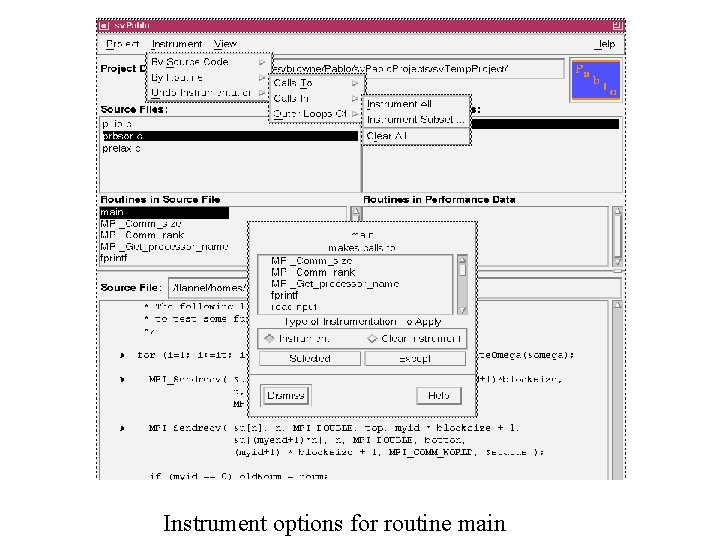The image size is (720, 540).
Task: Select main in Routines in Source File
Action: pyautogui.click(x=164, y=212)
